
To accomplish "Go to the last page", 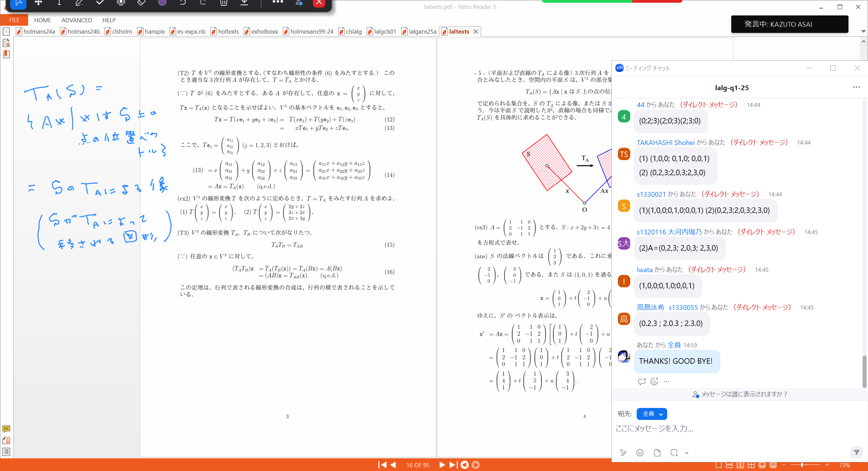I will (x=453, y=465).
